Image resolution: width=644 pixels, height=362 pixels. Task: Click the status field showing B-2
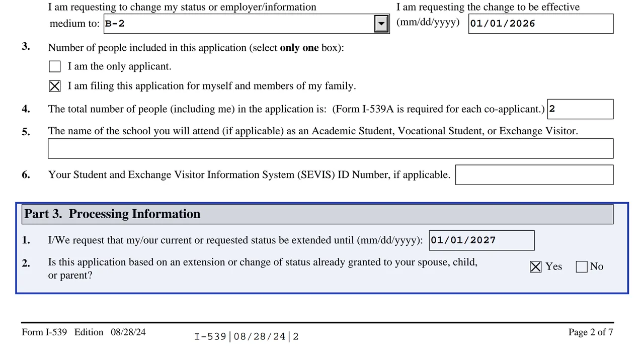tap(247, 24)
